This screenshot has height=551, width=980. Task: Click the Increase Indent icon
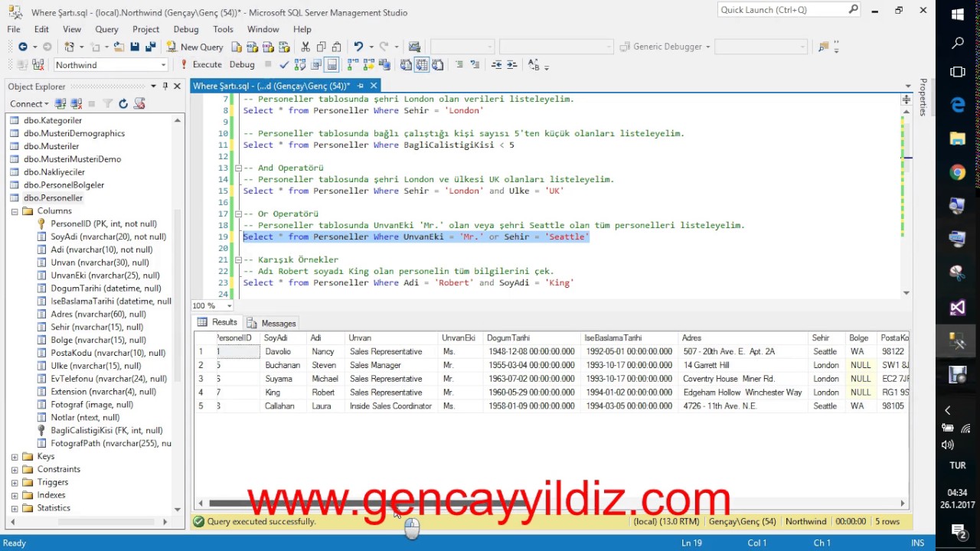tap(512, 65)
